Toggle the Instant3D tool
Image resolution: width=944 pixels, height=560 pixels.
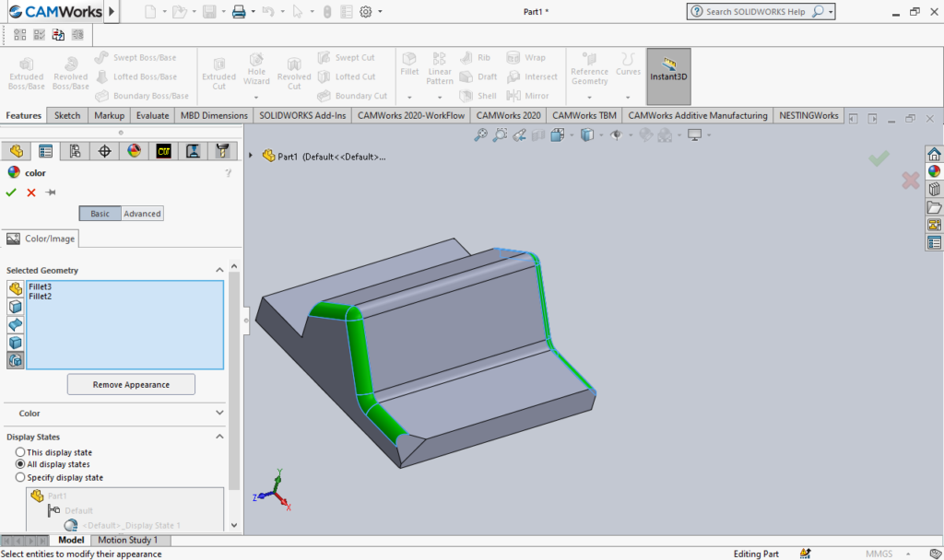[667, 74]
